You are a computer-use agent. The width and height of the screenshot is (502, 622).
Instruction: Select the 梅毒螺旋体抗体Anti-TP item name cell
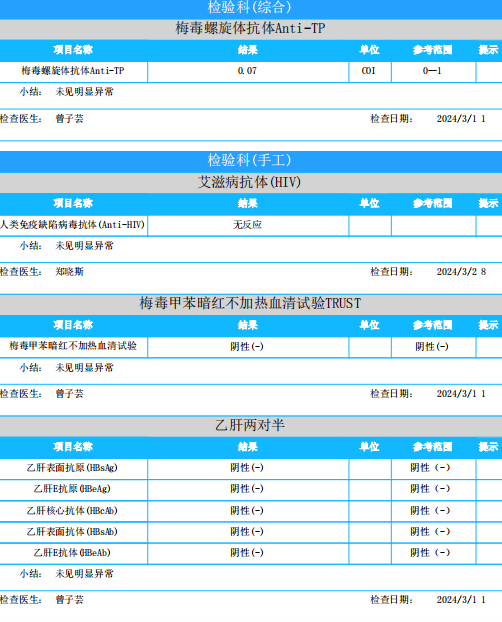[x=73, y=71]
